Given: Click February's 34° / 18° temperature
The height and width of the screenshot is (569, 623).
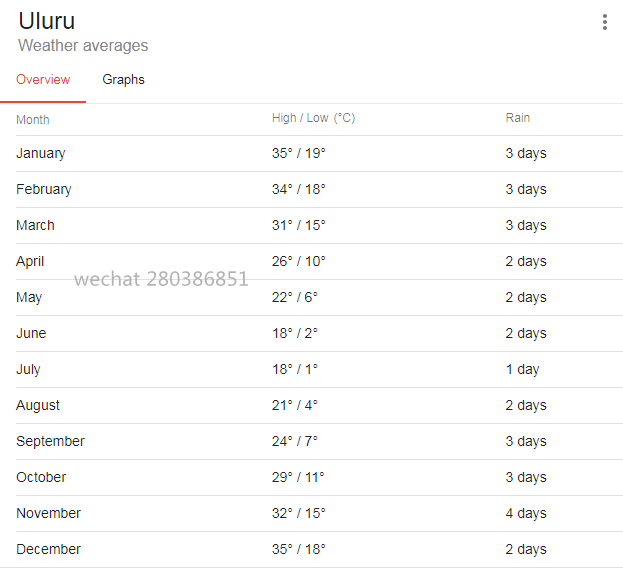Looking at the screenshot, I should coord(298,190).
